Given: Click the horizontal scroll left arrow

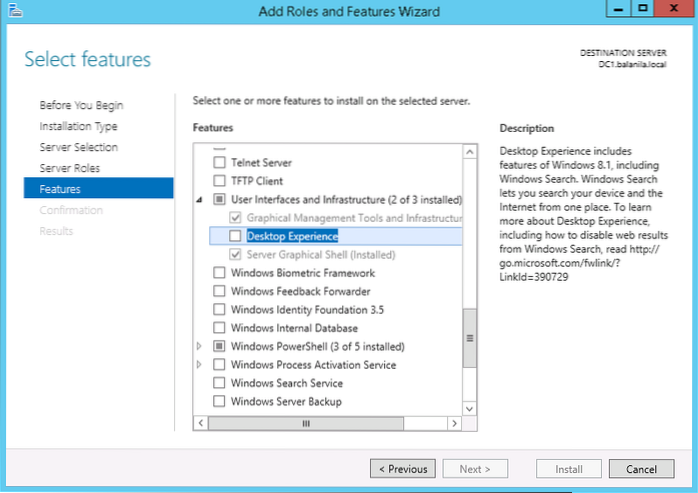Looking at the screenshot, I should 201,423.
